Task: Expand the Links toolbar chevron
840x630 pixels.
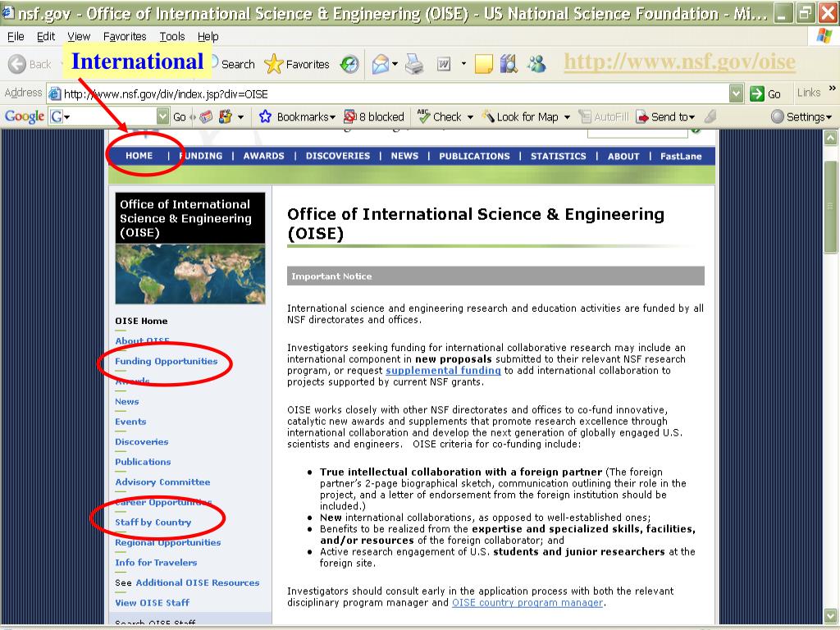Action: pyautogui.click(x=832, y=89)
